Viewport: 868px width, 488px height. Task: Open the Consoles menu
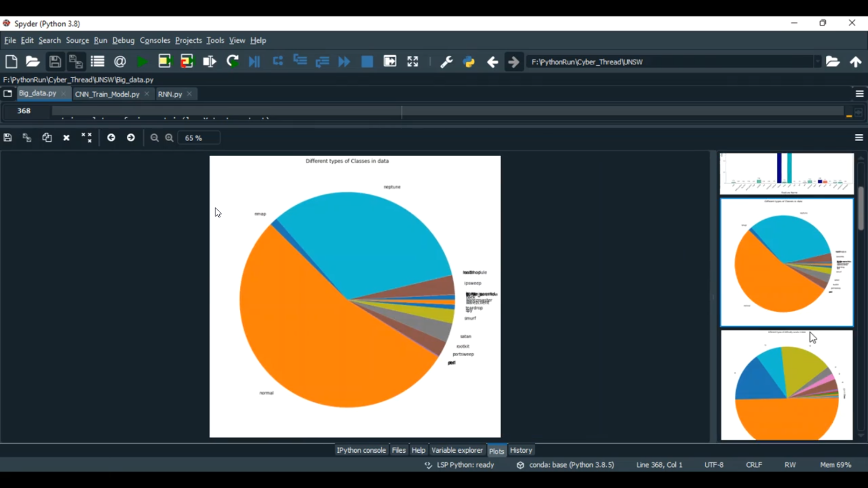coord(155,40)
